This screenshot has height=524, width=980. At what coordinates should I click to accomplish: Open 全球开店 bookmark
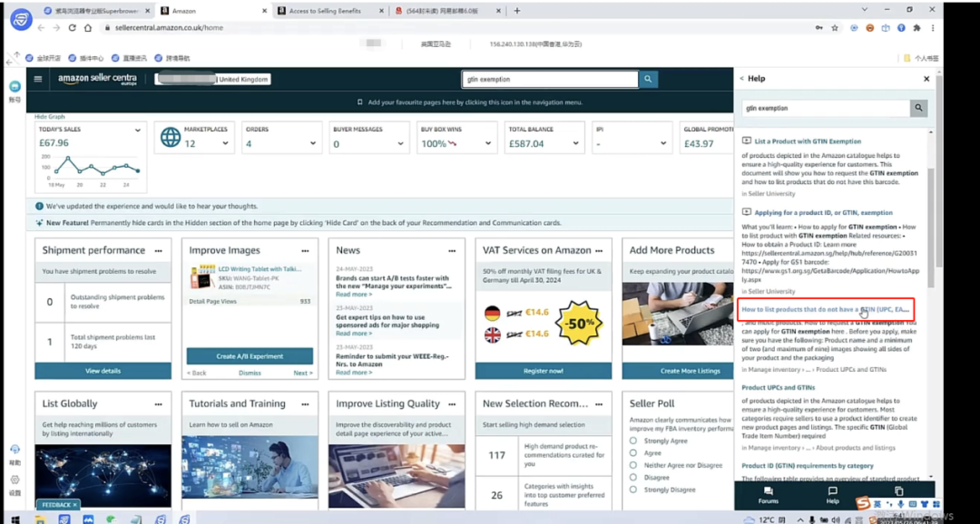pyautogui.click(x=44, y=58)
